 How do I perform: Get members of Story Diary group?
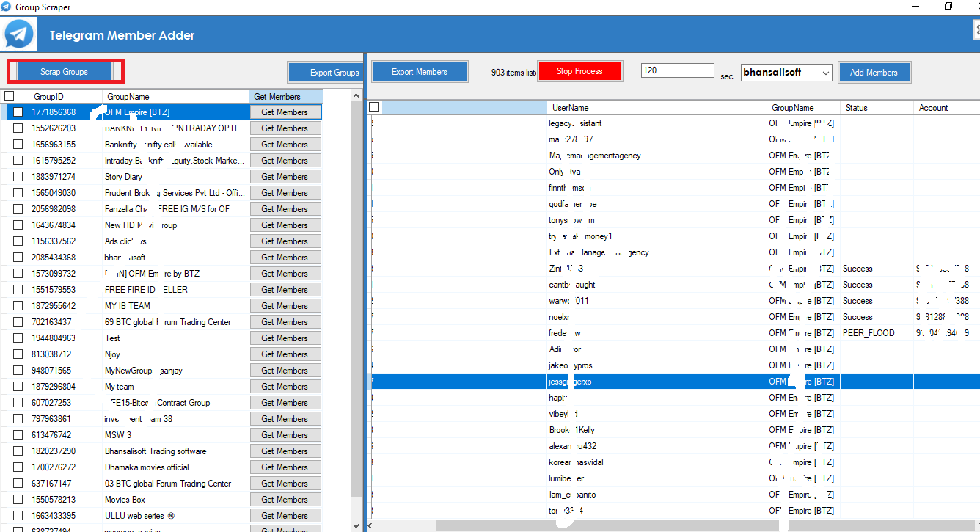pyautogui.click(x=285, y=177)
